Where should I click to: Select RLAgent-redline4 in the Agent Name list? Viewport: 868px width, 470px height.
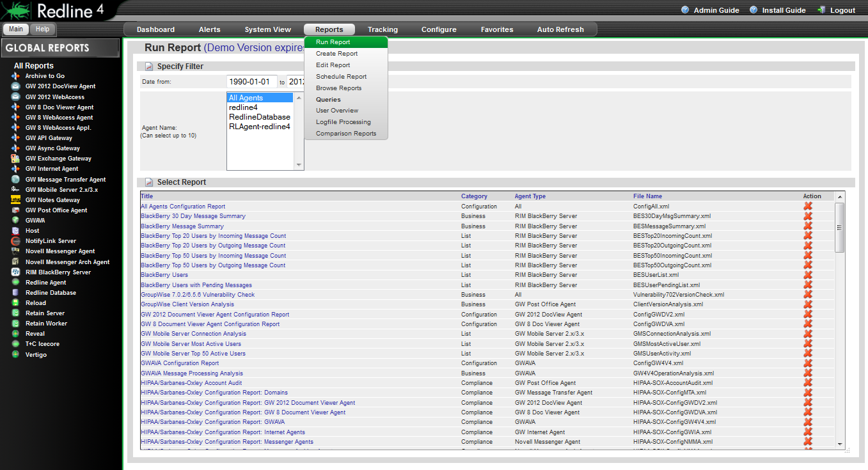click(x=260, y=127)
